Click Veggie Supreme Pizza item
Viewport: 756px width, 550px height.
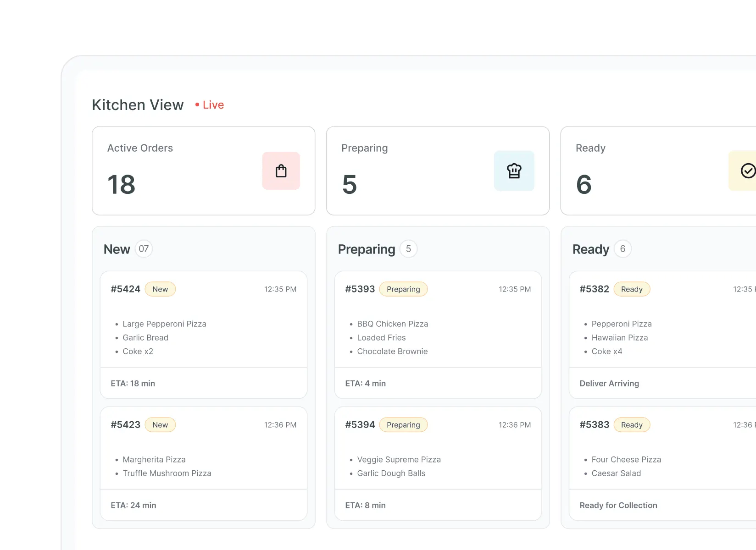[x=399, y=460]
